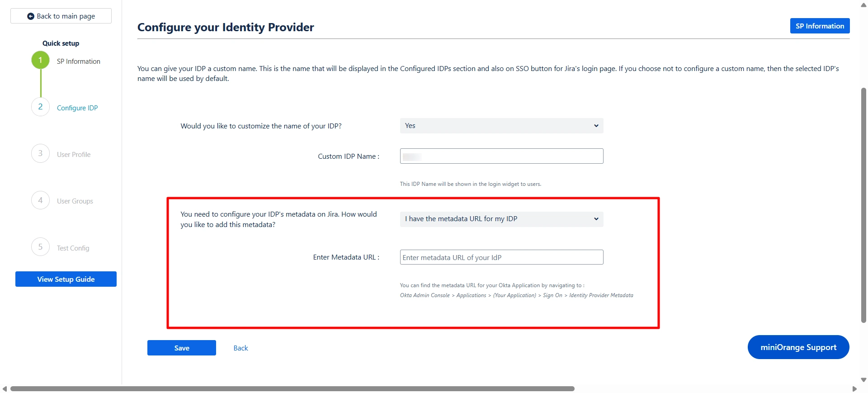The height and width of the screenshot is (393, 868).
Task: Open the User Profile step
Action: (x=74, y=155)
